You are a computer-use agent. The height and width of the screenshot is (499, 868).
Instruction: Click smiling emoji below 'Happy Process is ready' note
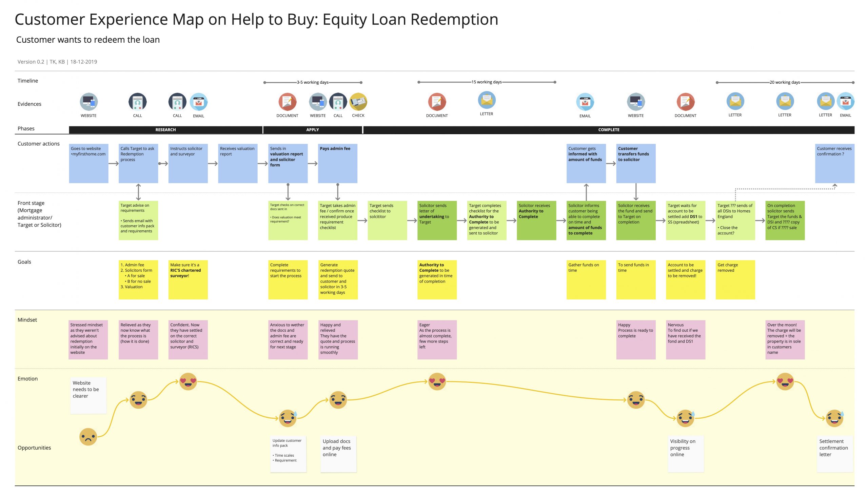[x=636, y=400]
